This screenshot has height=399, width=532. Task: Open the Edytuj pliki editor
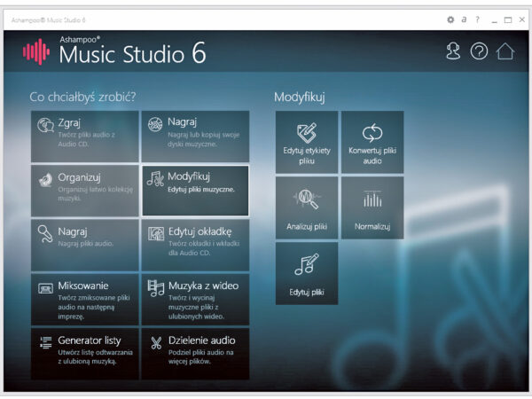click(306, 272)
